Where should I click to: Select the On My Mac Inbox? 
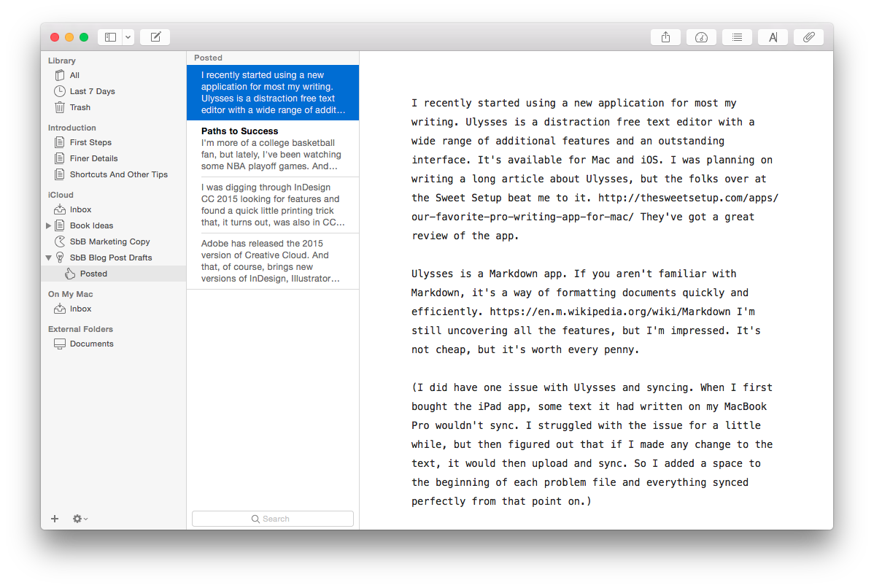coord(114,309)
